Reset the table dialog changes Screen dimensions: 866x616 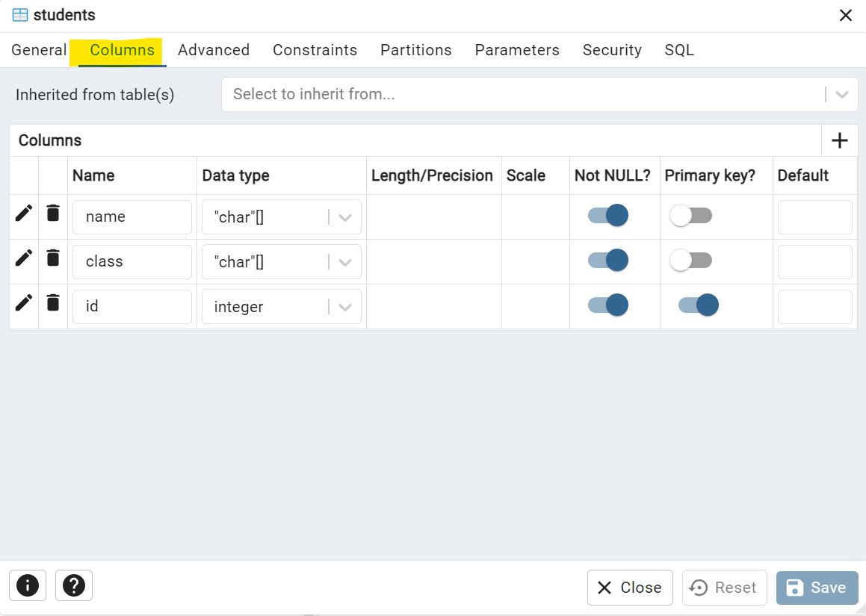(724, 588)
